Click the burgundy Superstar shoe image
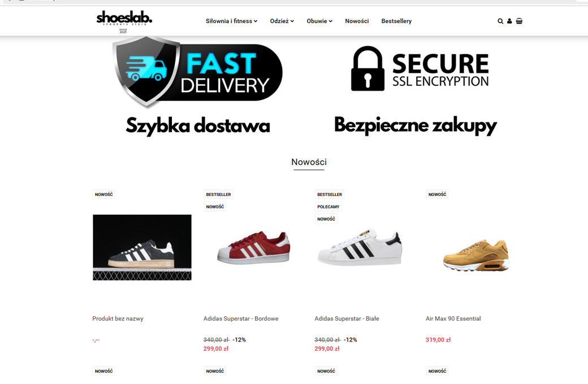 point(253,247)
